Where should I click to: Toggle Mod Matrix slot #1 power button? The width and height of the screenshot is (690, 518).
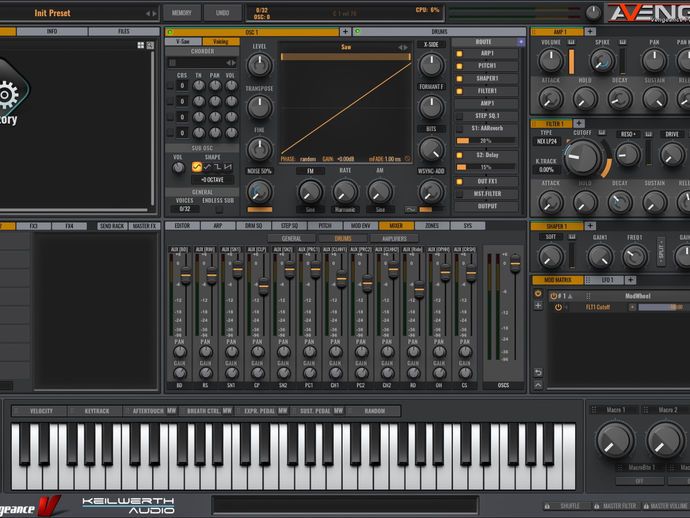tap(554, 296)
